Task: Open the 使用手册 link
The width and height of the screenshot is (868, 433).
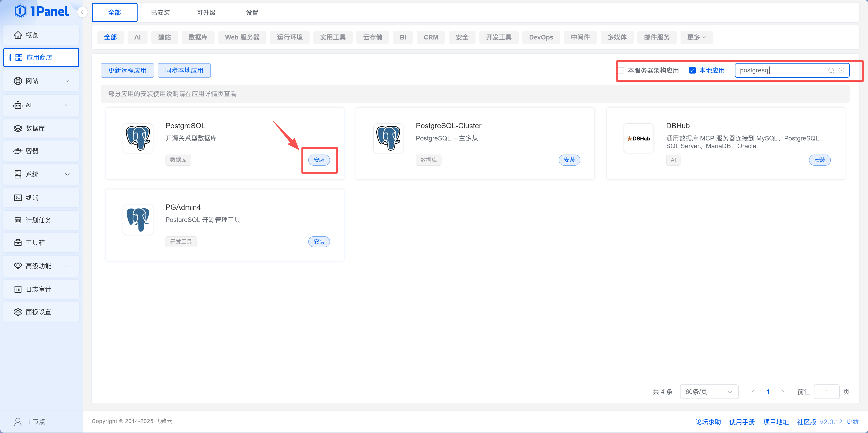Action: [742, 421]
